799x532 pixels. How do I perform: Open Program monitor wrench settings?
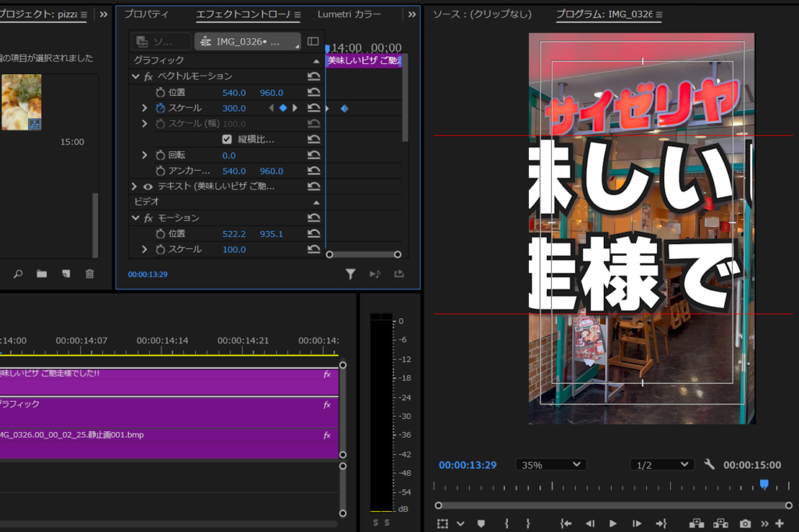click(709, 464)
